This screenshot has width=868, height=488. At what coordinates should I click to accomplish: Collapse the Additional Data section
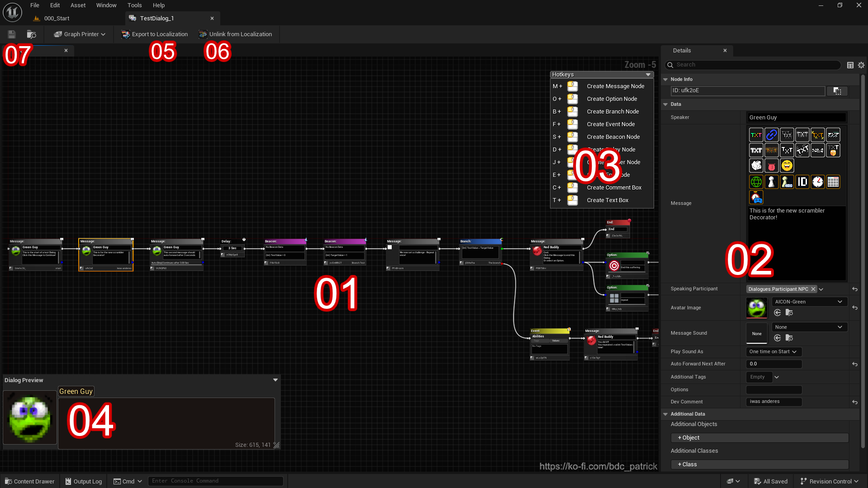pyautogui.click(x=665, y=414)
